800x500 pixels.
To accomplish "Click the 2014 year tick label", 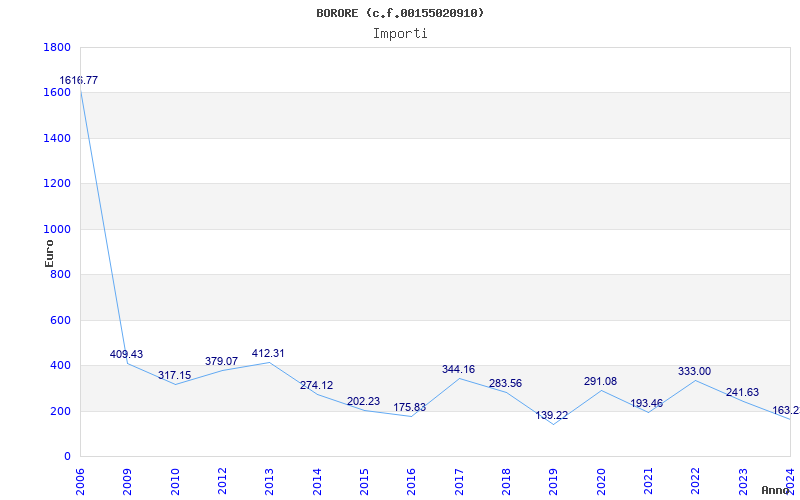I will point(317,482).
